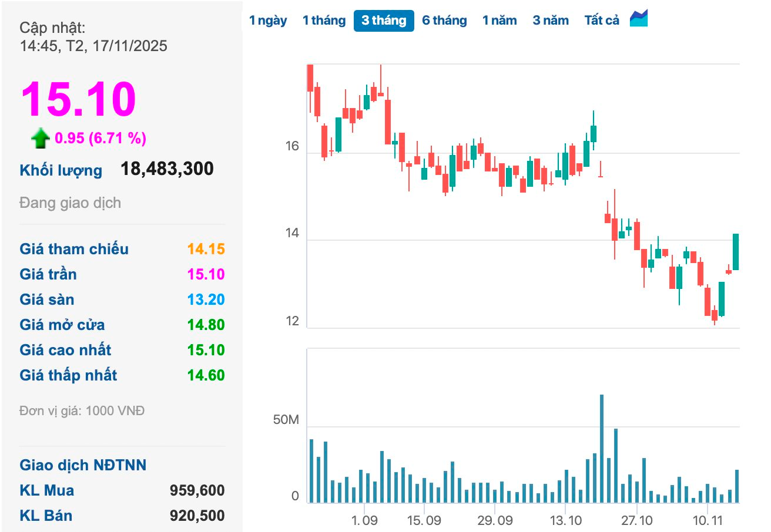Click the tallest volume bar in chart
The width and height of the screenshot is (771, 532).
click(602, 449)
